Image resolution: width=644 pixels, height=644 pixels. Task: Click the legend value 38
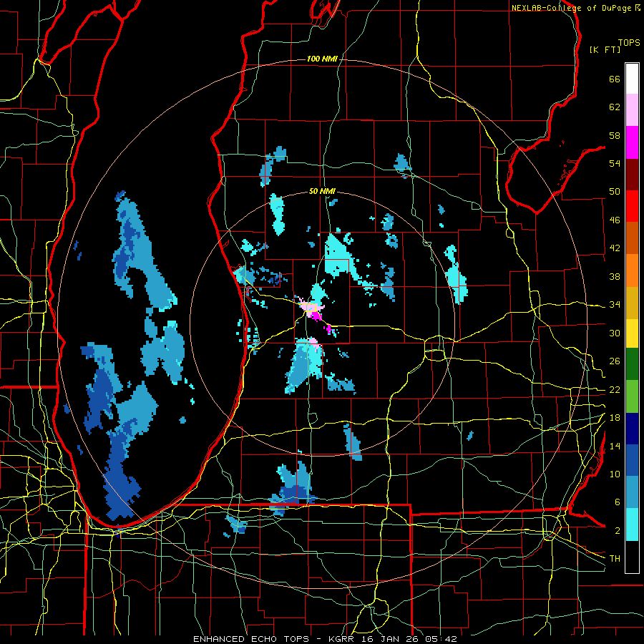tap(615, 276)
